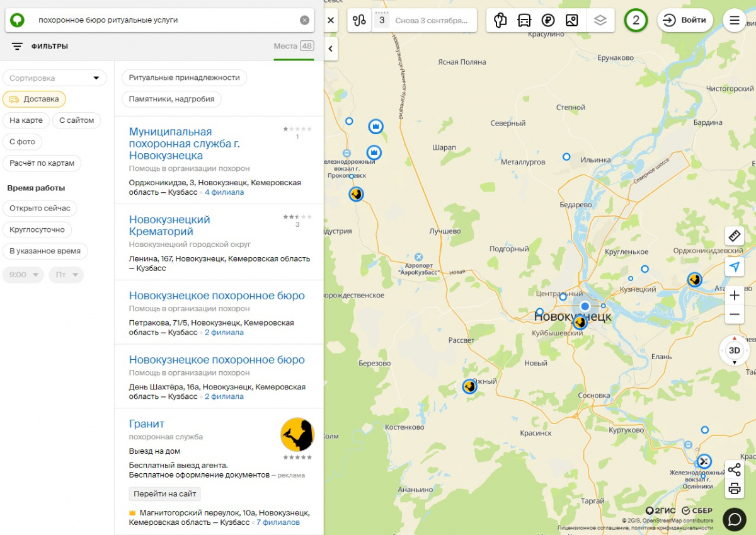The height and width of the screenshot is (535, 756).
Task: Click the Новокузнецк city label on map
Action: pyautogui.click(x=573, y=316)
